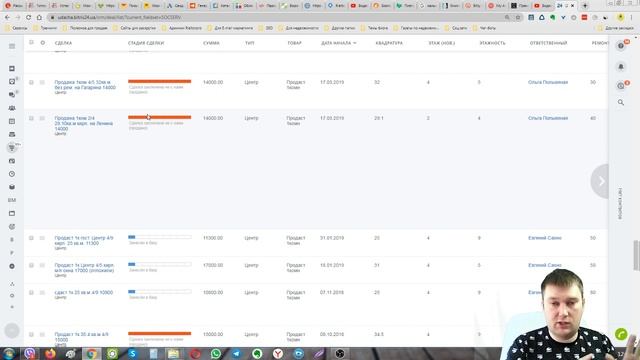Open a new browser tab with the plus button
Viewport: 640px width, 360px height.
tap(585, 6)
